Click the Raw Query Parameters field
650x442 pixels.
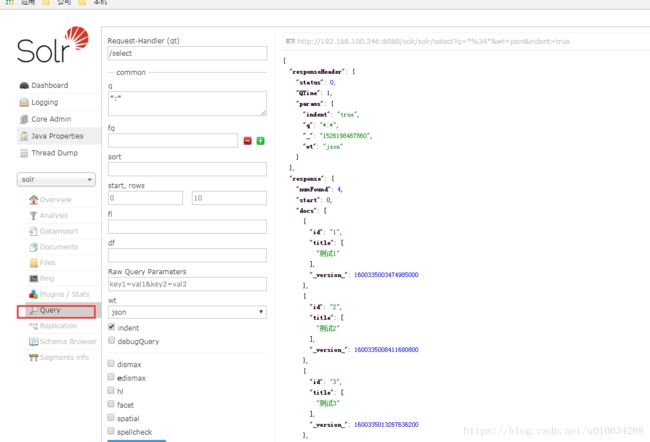coord(187,284)
